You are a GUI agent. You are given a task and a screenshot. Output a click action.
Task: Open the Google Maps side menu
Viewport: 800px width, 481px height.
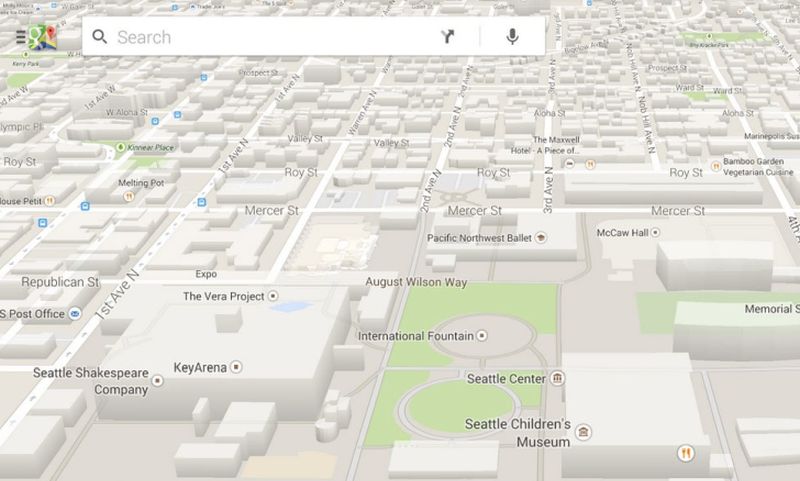pos(21,38)
